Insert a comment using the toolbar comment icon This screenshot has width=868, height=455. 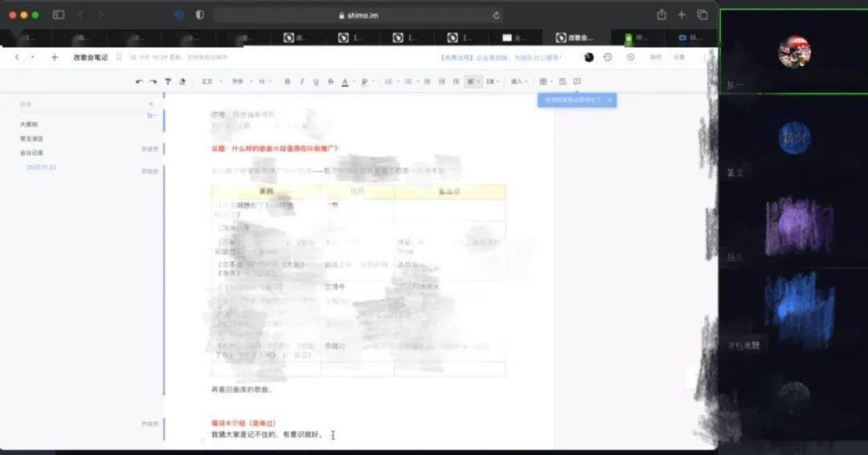click(x=577, y=81)
